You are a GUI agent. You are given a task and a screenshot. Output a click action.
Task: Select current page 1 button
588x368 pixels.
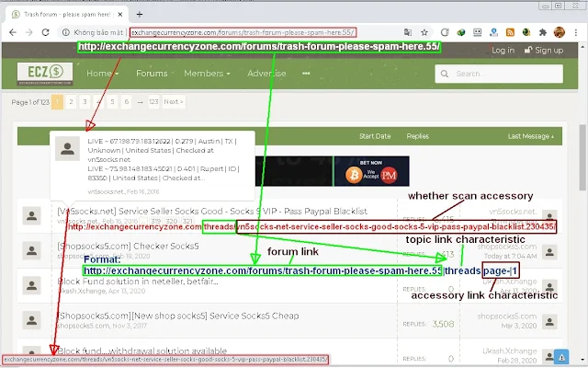(57, 102)
